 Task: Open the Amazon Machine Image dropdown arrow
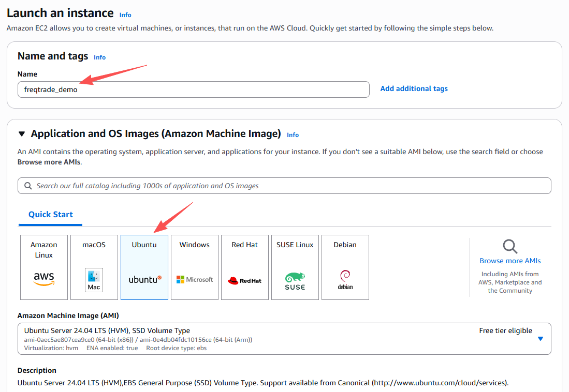pyautogui.click(x=540, y=339)
